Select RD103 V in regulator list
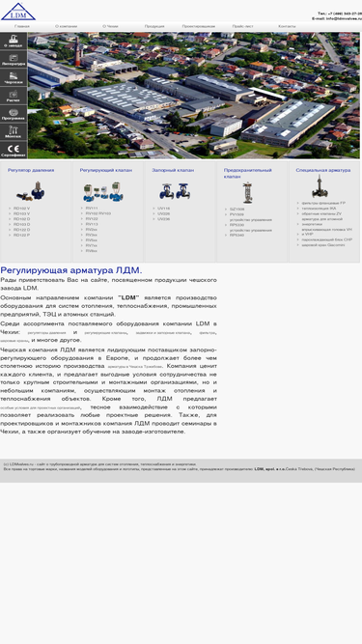362x644 pixels. 22,214
